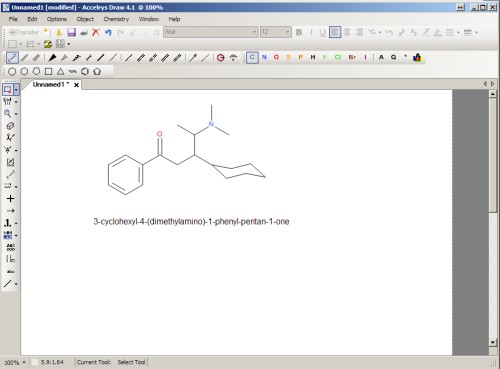Select the abc text tool in sidebar
This screenshot has height=369, width=500.
(10, 272)
